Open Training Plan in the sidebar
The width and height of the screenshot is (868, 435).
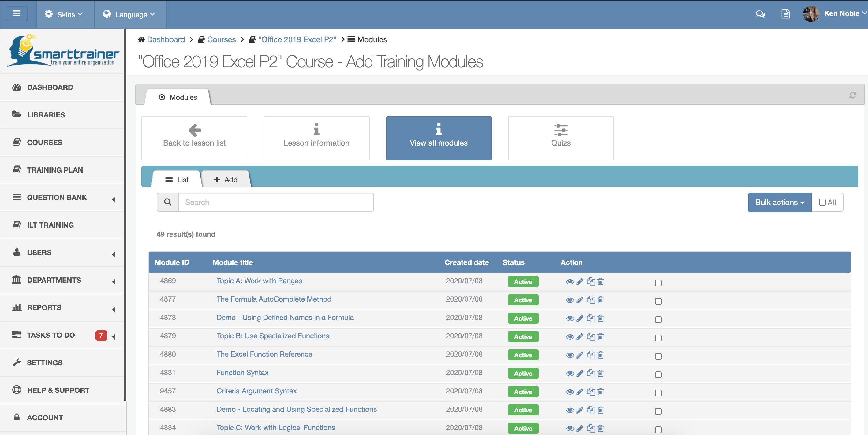tap(62, 170)
